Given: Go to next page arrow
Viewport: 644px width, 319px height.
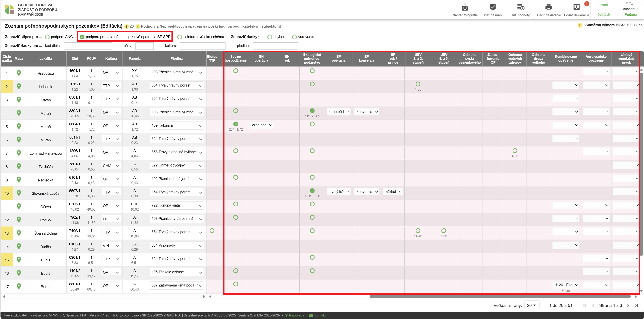Looking at the screenshot, I should pos(628,305).
